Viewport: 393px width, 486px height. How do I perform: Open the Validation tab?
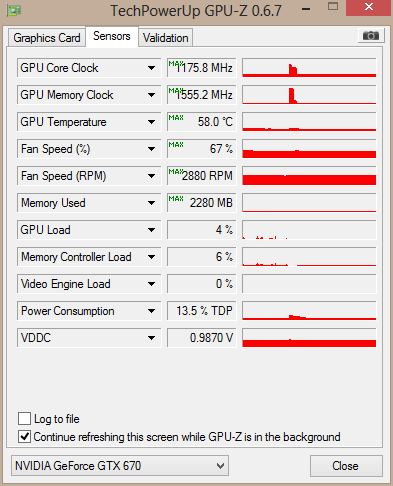pos(166,38)
